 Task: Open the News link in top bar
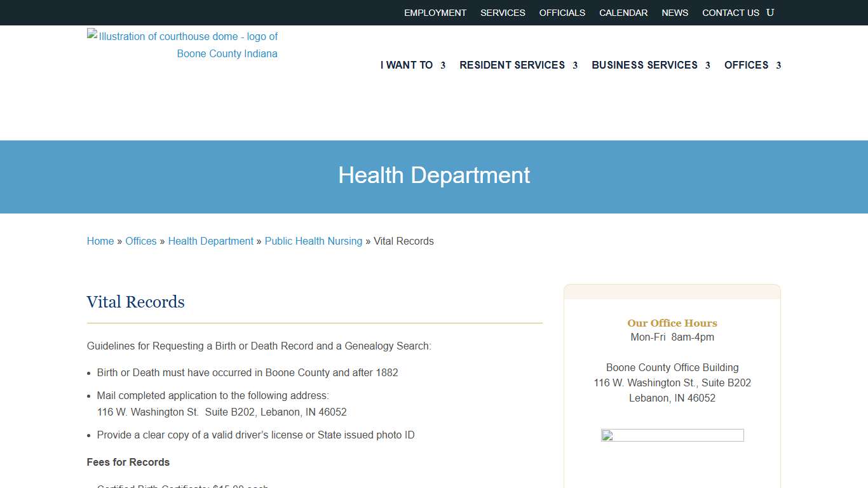675,13
